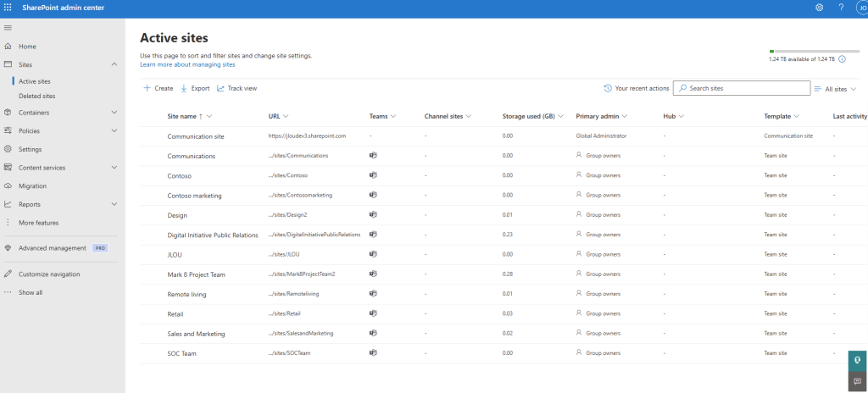Click the Settings gear in sidebar

(x=8, y=149)
